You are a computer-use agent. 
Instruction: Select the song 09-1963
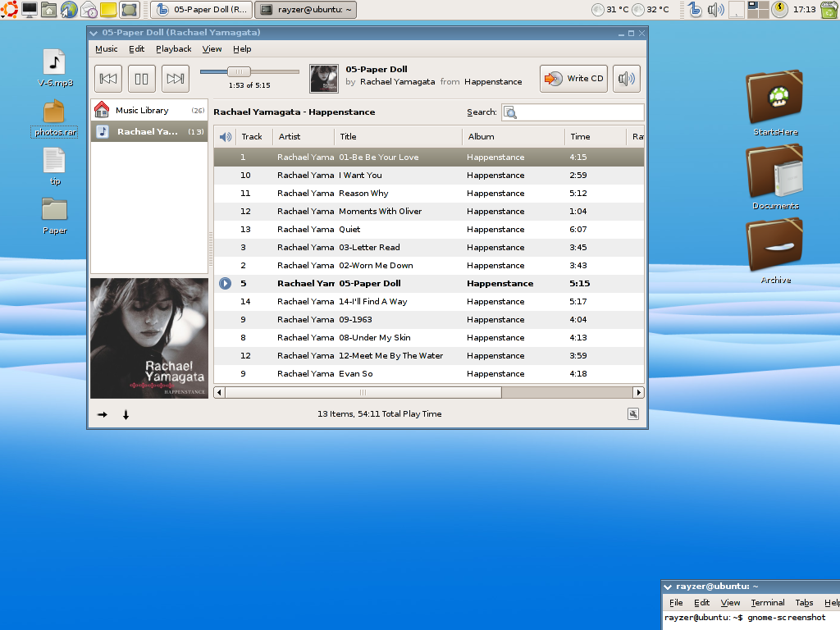(428, 319)
